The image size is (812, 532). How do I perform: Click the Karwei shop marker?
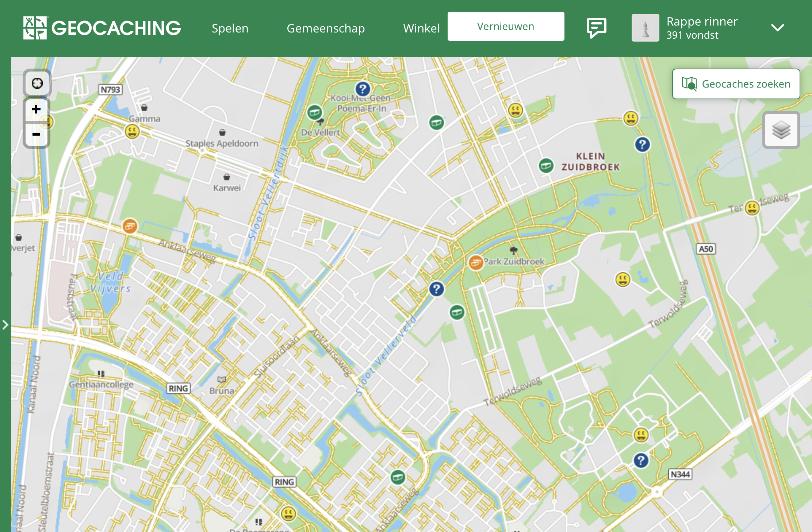pyautogui.click(x=227, y=177)
